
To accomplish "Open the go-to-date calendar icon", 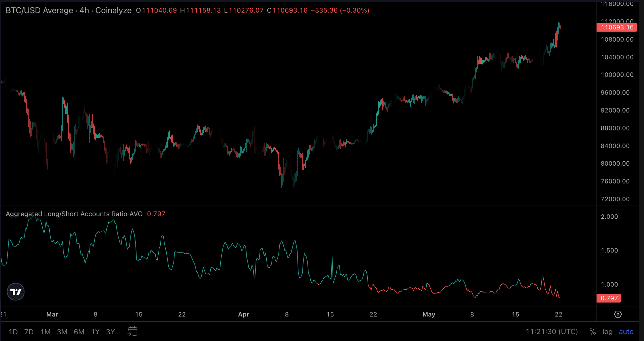I will coord(132,331).
